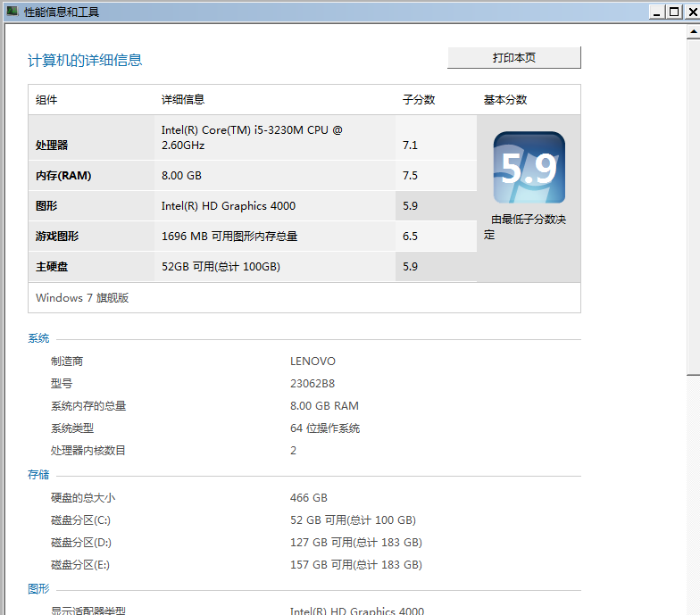Select the 计算机的详细信息 heading
This screenshot has width=700, height=615.
click(85, 61)
